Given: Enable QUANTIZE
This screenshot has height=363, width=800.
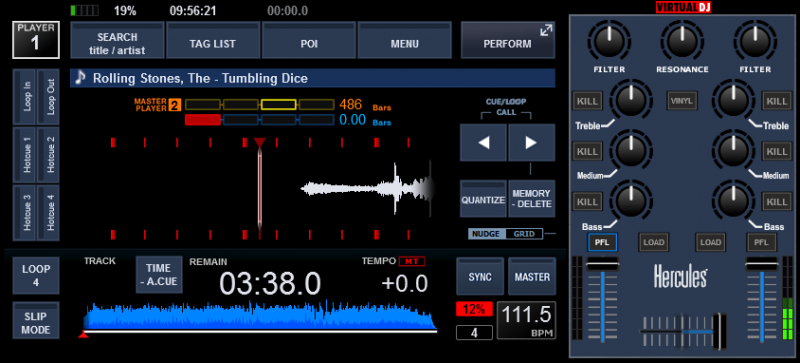Looking at the screenshot, I should (x=483, y=199).
